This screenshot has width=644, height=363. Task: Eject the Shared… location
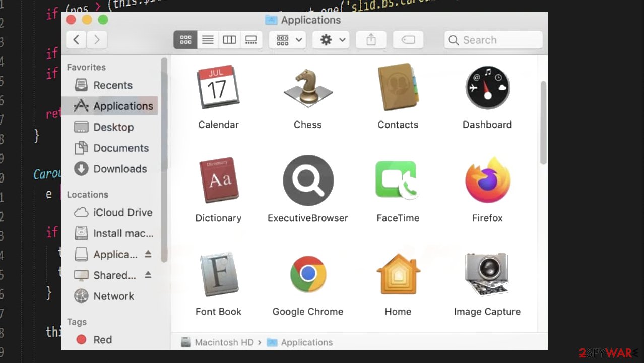click(x=148, y=275)
